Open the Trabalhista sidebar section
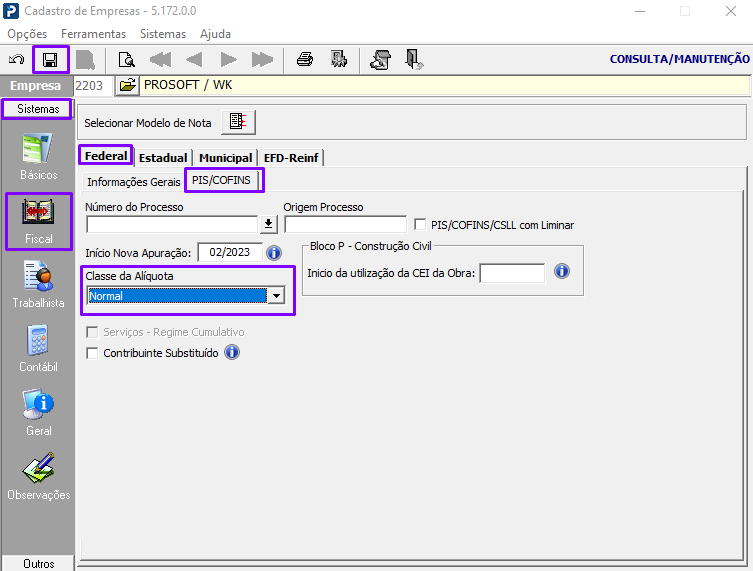 [x=38, y=285]
